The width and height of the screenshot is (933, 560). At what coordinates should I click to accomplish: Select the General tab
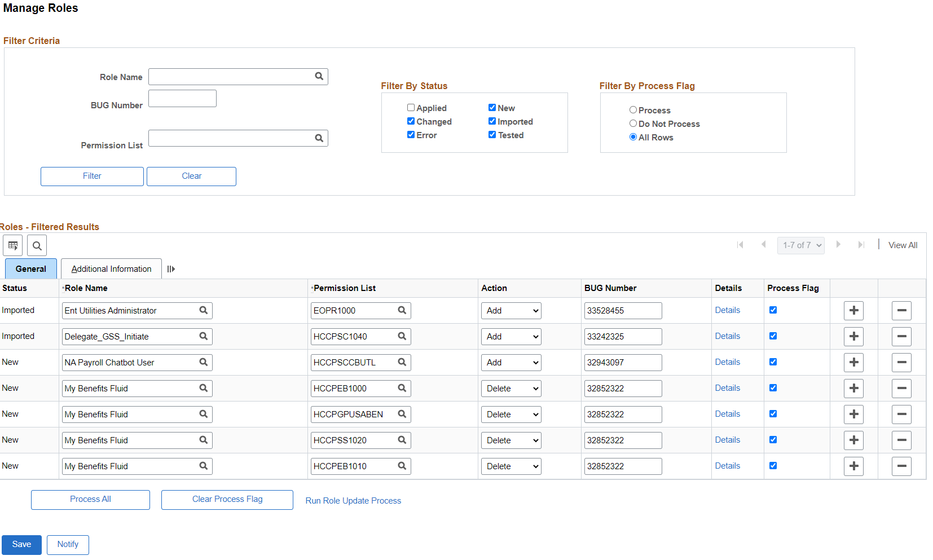[30, 268]
